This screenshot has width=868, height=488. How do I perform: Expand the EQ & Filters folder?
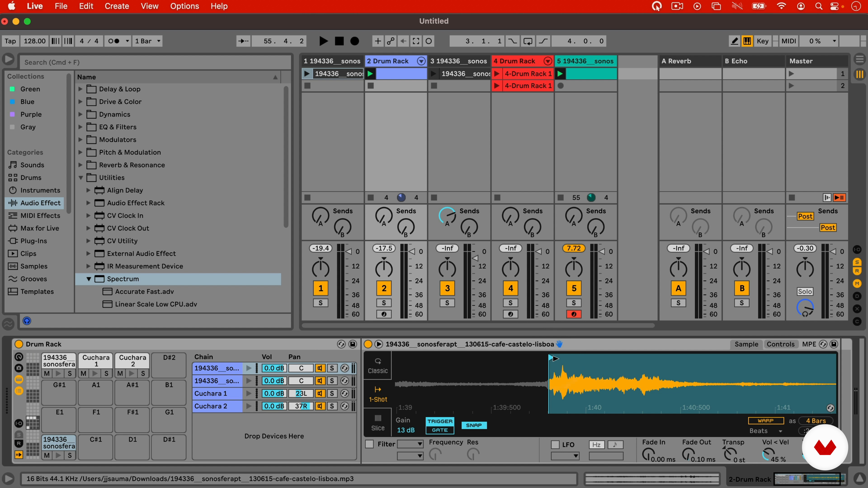click(x=80, y=127)
